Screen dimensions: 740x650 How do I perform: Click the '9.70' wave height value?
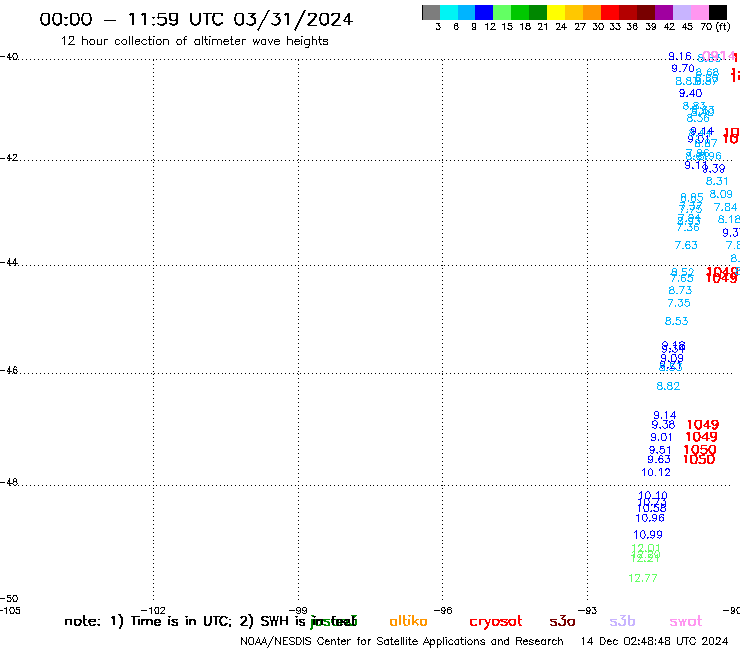pos(683,68)
